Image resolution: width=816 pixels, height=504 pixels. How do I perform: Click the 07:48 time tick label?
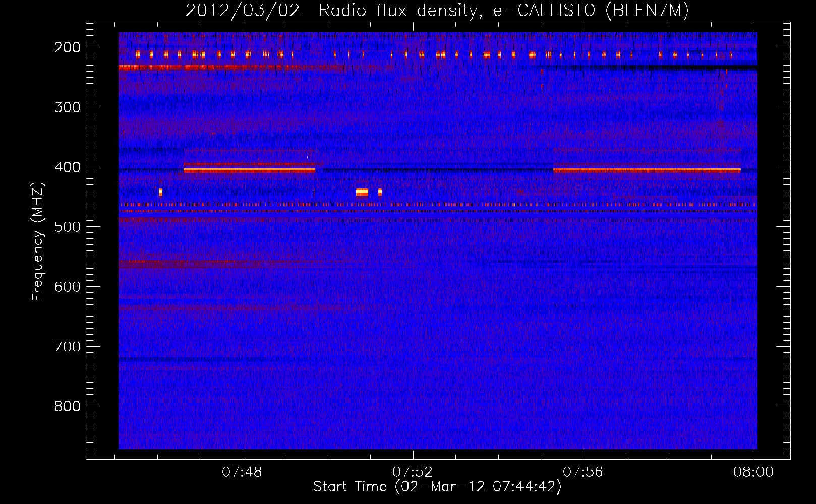click(242, 472)
